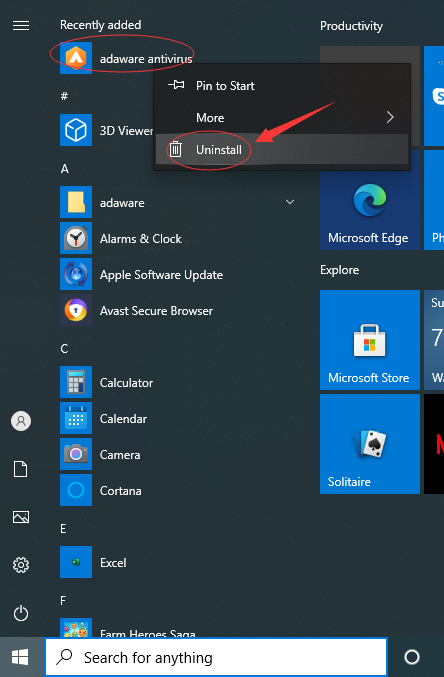Image resolution: width=444 pixels, height=677 pixels.
Task: Click the adaware folder icon
Action: (76, 202)
